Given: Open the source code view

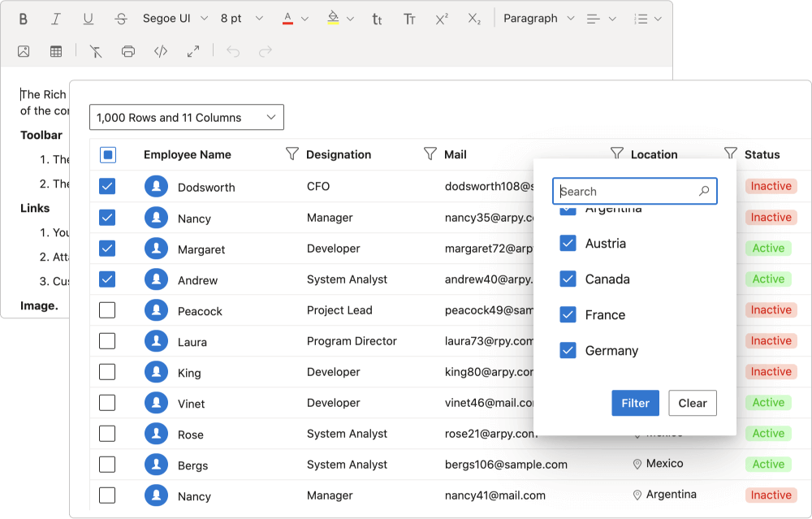Looking at the screenshot, I should tap(160, 50).
